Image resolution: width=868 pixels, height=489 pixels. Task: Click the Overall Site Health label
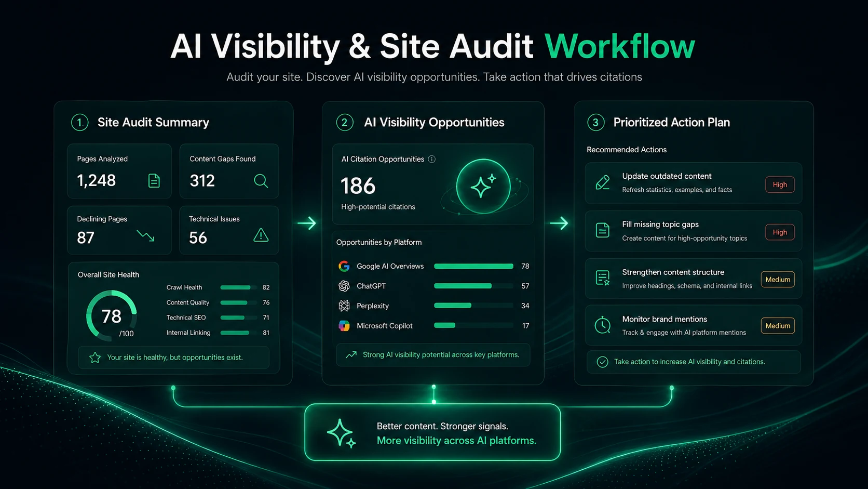(x=108, y=275)
